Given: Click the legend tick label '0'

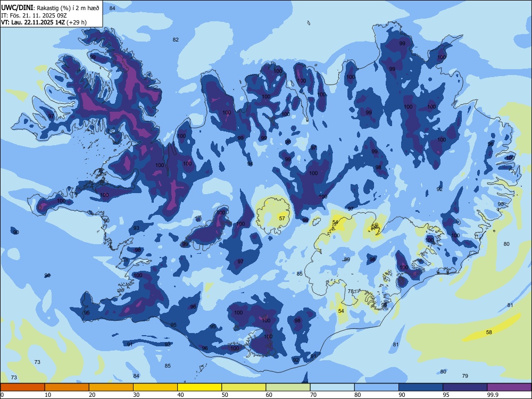Looking at the screenshot, I should tap(2, 395).
